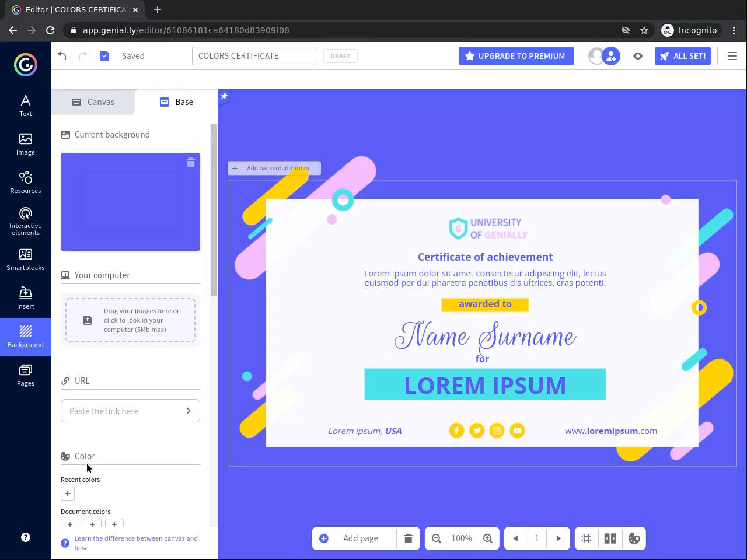The width and height of the screenshot is (747, 560).
Task: Click the image upload drop area
Action: pyautogui.click(x=130, y=320)
